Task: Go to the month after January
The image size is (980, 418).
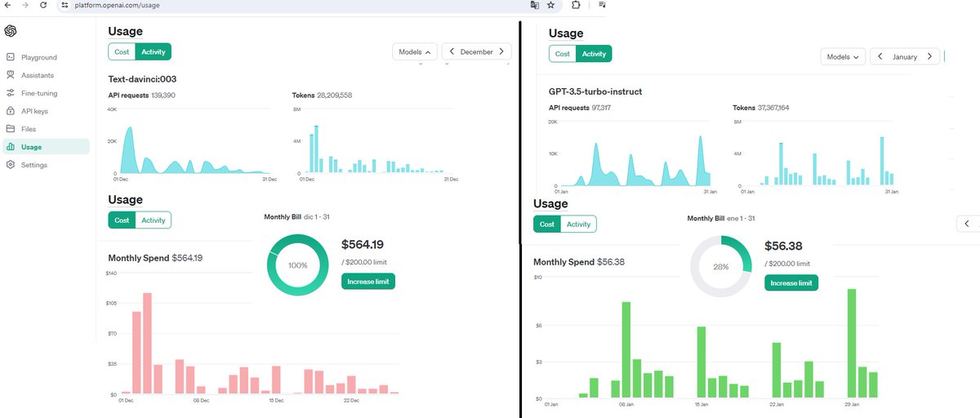Action: click(929, 57)
